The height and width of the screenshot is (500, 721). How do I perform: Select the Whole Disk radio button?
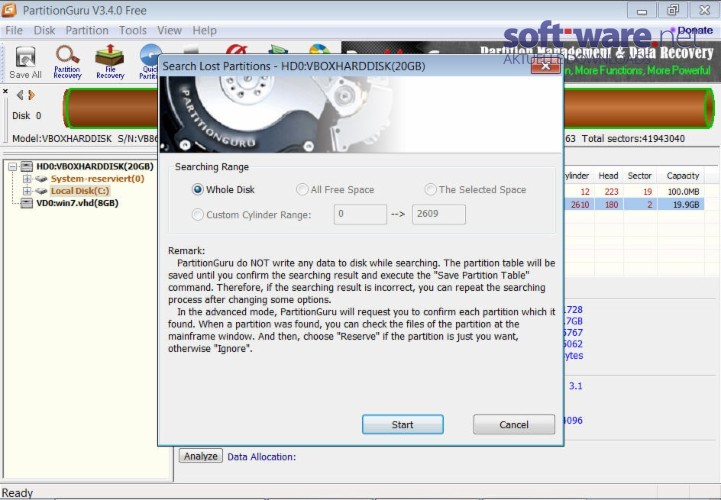click(x=198, y=190)
